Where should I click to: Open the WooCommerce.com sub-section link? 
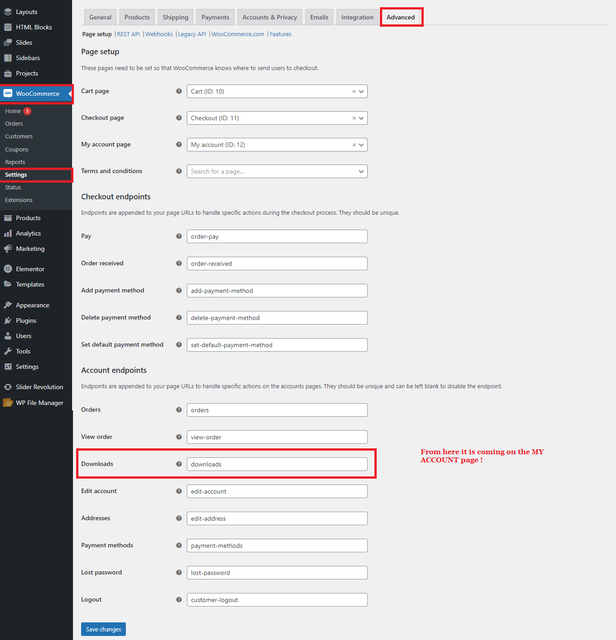coord(238,34)
